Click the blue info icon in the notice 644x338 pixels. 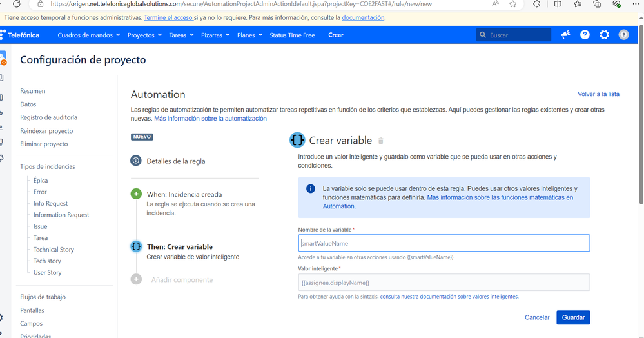[x=311, y=189]
